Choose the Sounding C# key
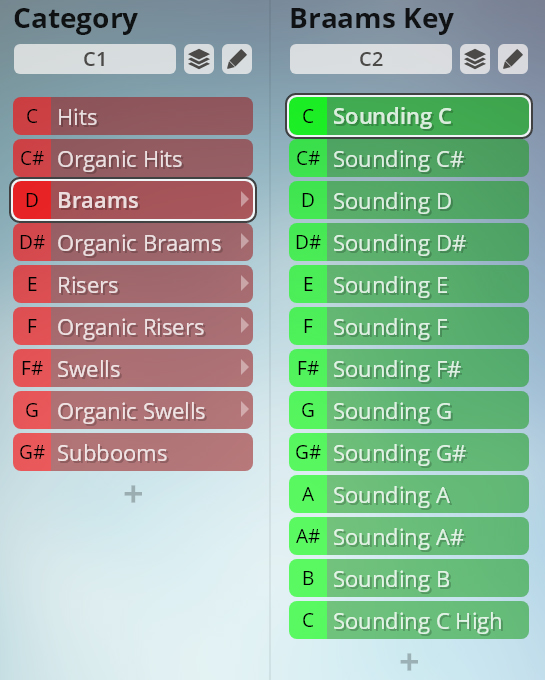The height and width of the screenshot is (680, 545). click(409, 158)
